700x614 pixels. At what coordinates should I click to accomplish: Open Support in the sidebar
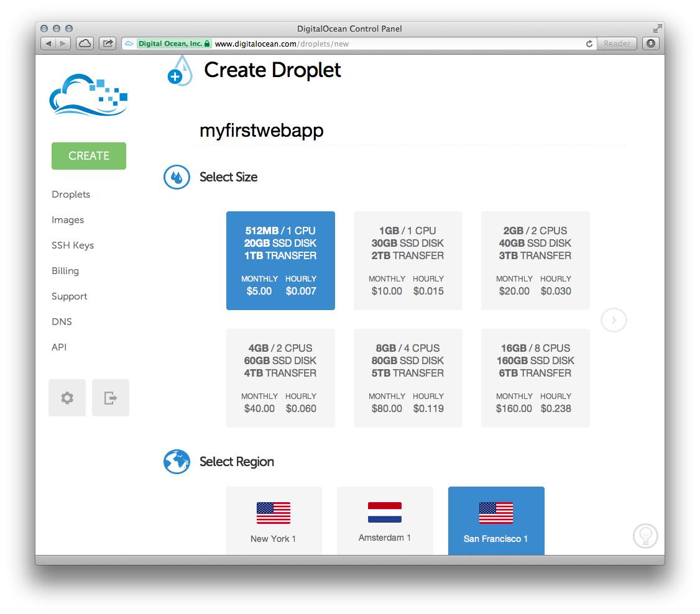pyautogui.click(x=69, y=296)
